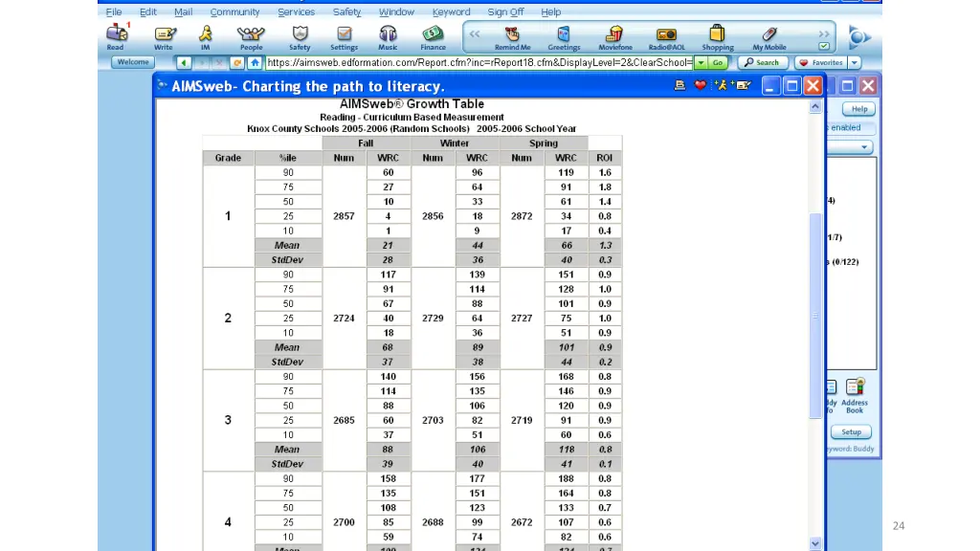This screenshot has width=980, height=551.
Task: Open the dropdown in the right side panel
Action: coord(864,147)
